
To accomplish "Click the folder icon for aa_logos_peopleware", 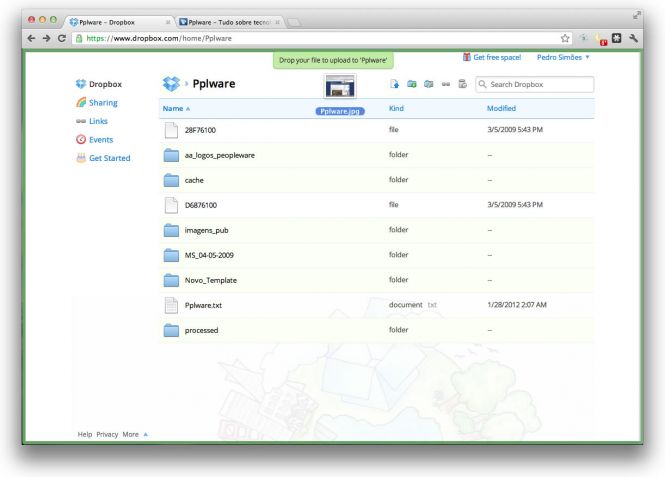I will point(171,155).
